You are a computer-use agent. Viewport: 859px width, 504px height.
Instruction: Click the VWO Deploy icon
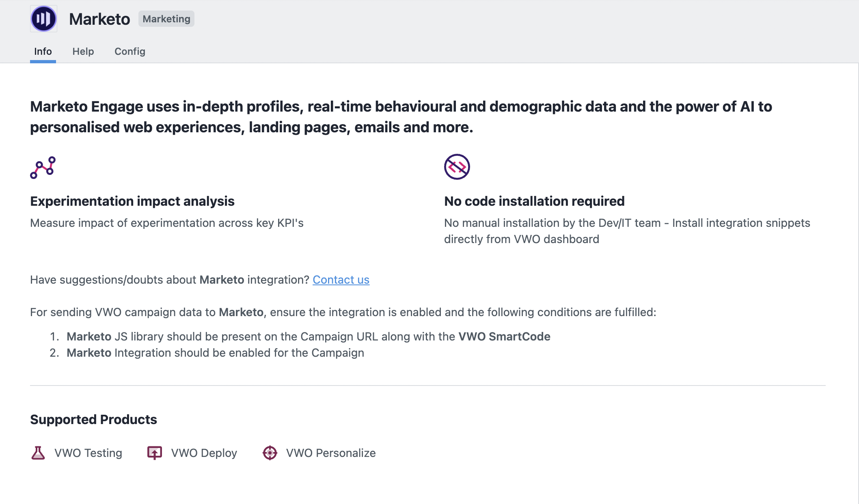click(155, 453)
